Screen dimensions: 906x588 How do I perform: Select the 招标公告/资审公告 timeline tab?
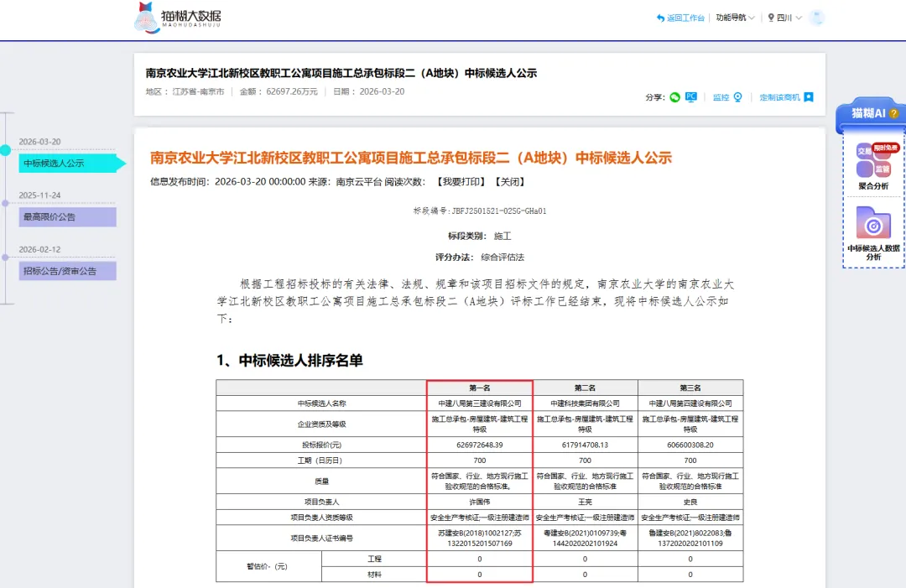coord(68,271)
